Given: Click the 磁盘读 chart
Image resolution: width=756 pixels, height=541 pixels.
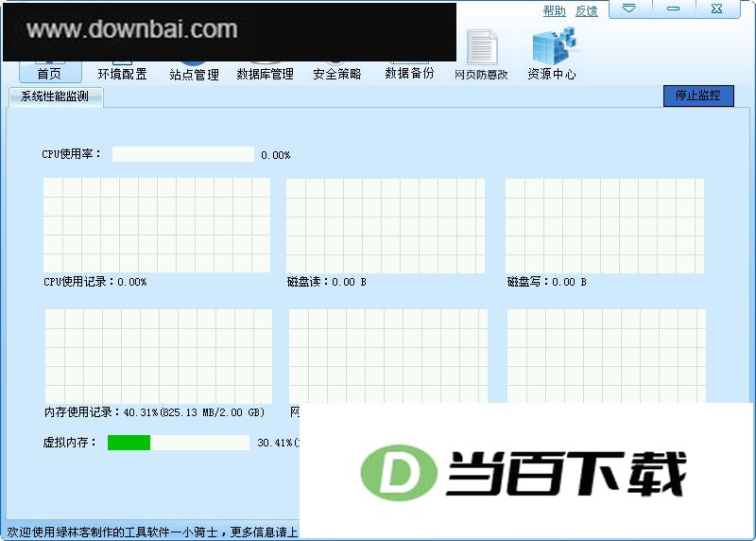Looking at the screenshot, I should coord(386,226).
